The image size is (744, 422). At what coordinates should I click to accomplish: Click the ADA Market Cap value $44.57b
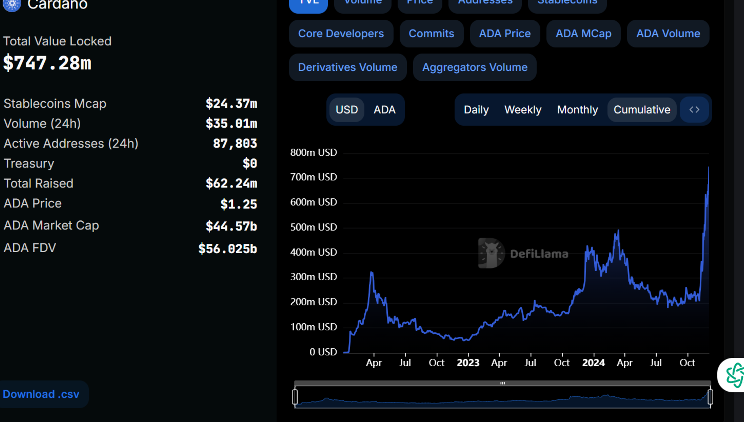coord(231,226)
